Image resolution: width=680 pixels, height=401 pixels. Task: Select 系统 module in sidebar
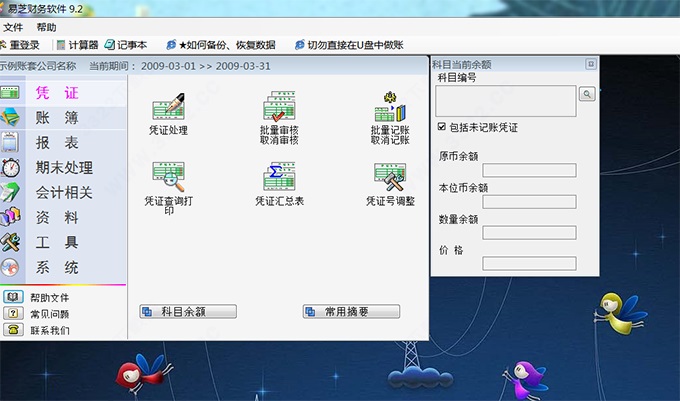tap(57, 267)
